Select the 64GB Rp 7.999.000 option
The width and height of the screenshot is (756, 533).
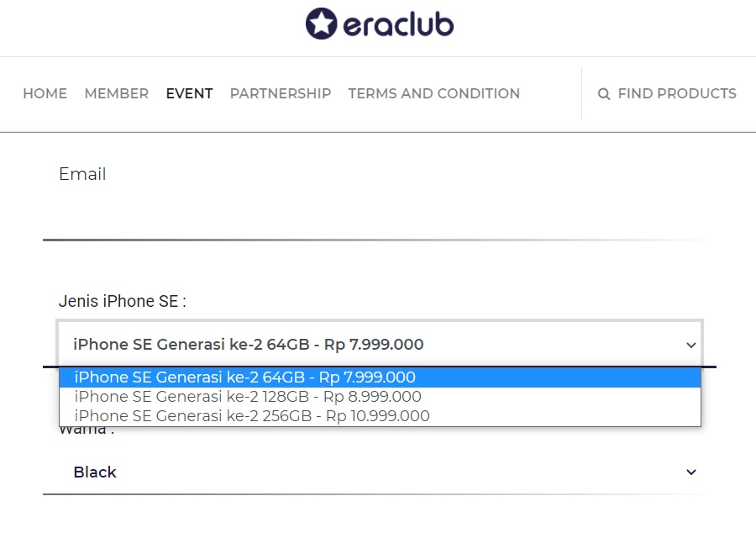coord(380,377)
